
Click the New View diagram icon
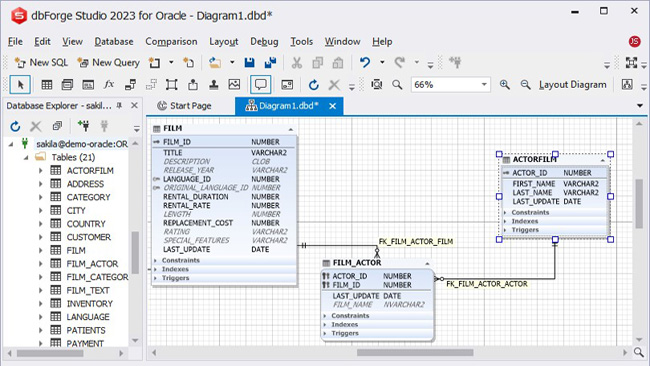[67, 85]
